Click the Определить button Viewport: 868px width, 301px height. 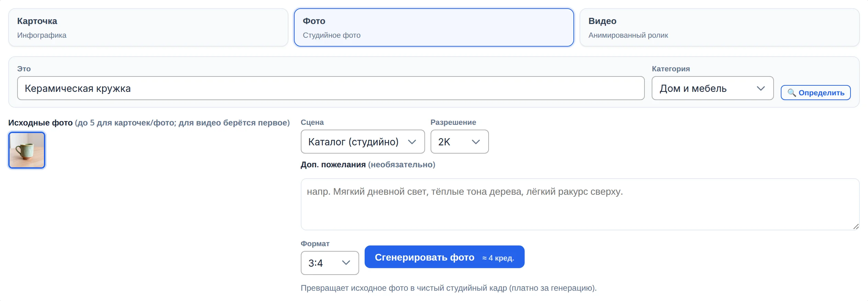point(815,93)
